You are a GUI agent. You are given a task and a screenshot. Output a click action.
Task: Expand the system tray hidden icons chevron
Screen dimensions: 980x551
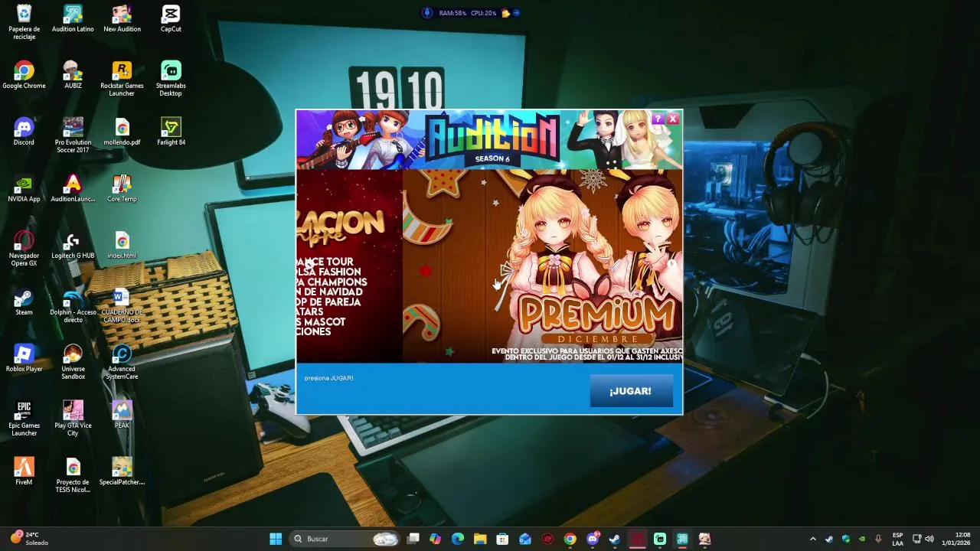[813, 539]
